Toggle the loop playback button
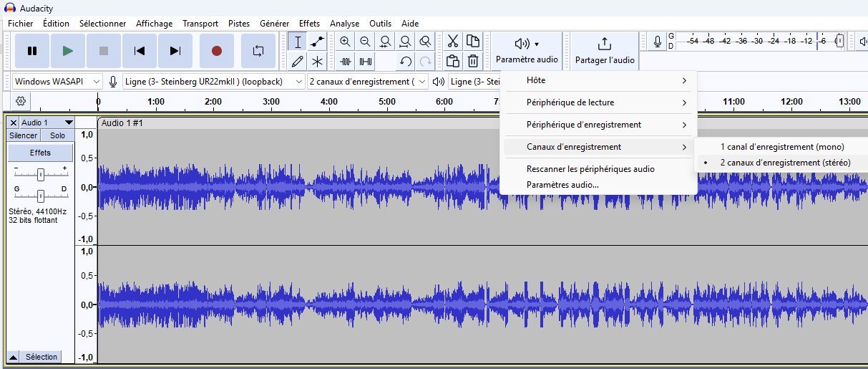Image resolution: width=868 pixels, height=369 pixels. point(258,51)
